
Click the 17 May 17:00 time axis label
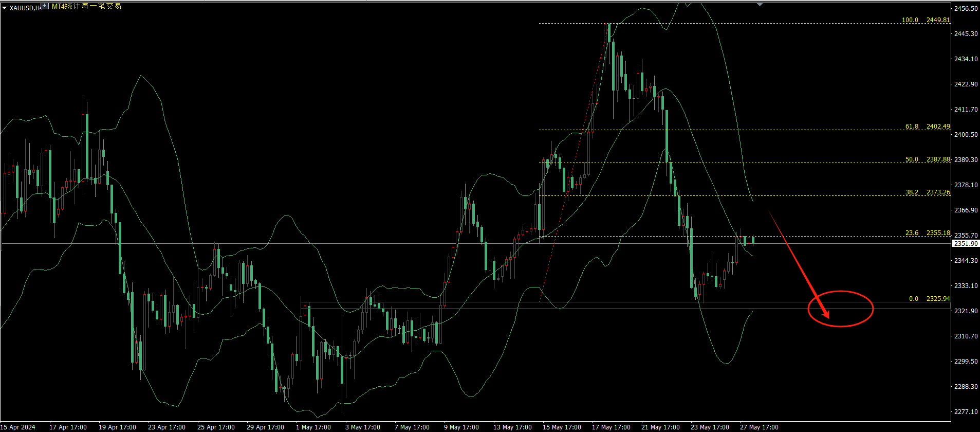(x=611, y=427)
